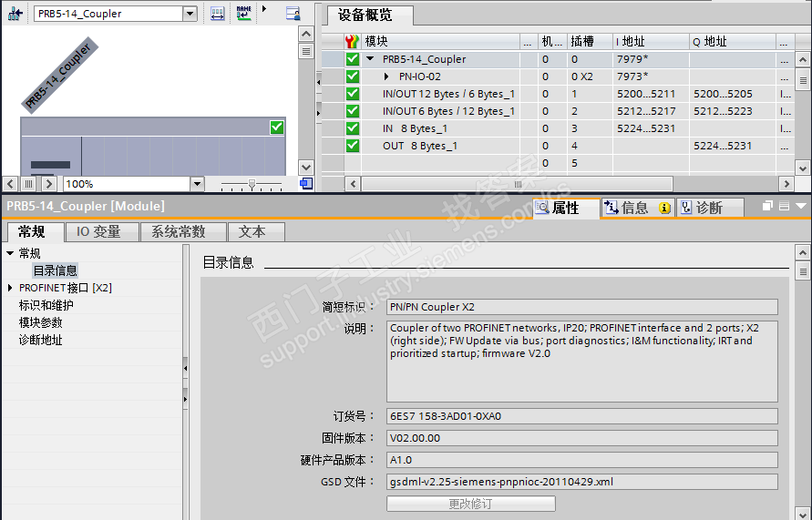Click status check of IN/OUT 6 Bytes / 12 Bytes_1
The width and height of the screenshot is (812, 520).
pyautogui.click(x=353, y=111)
